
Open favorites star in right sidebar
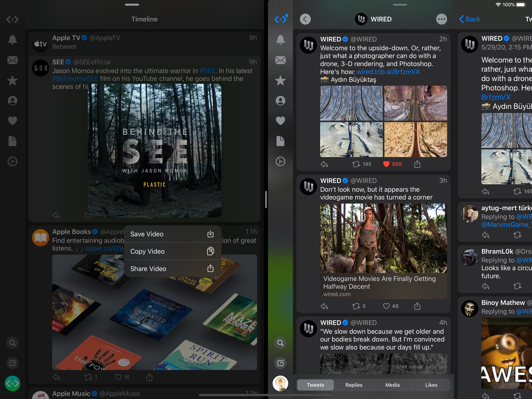280,80
